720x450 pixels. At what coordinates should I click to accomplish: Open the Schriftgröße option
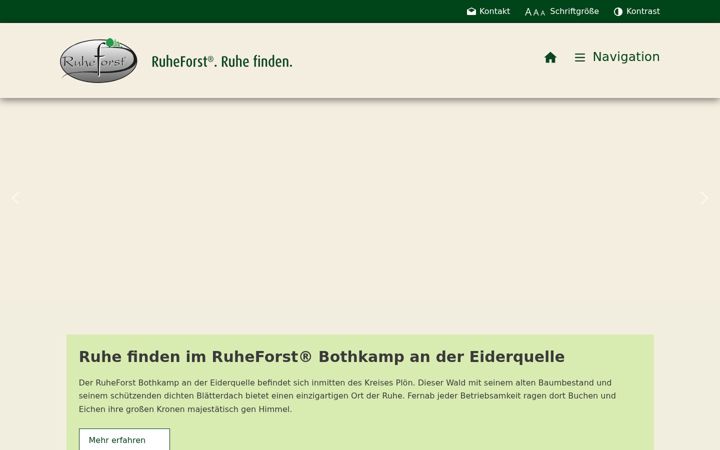tap(574, 11)
